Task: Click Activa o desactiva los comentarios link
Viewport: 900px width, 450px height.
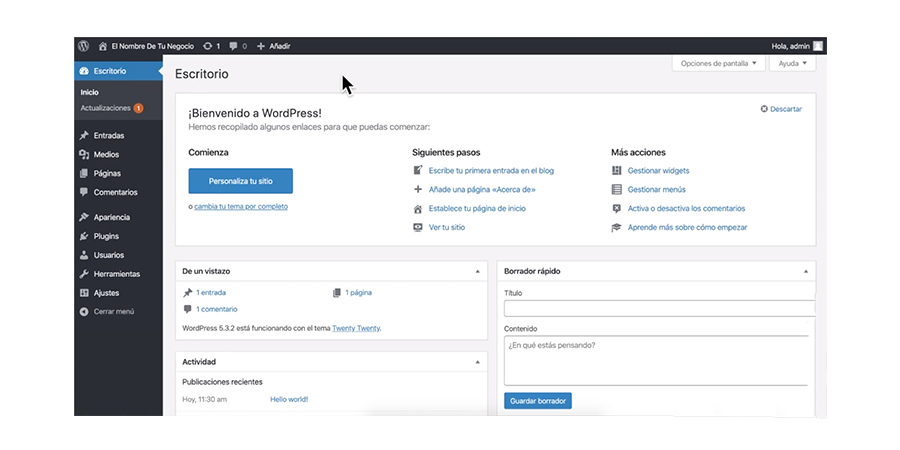Action: pos(686,208)
